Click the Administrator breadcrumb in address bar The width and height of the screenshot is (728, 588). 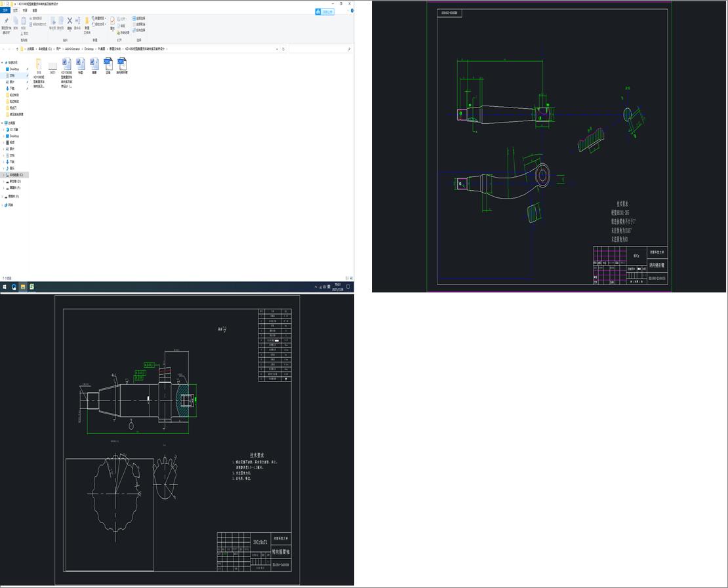[x=72, y=49]
